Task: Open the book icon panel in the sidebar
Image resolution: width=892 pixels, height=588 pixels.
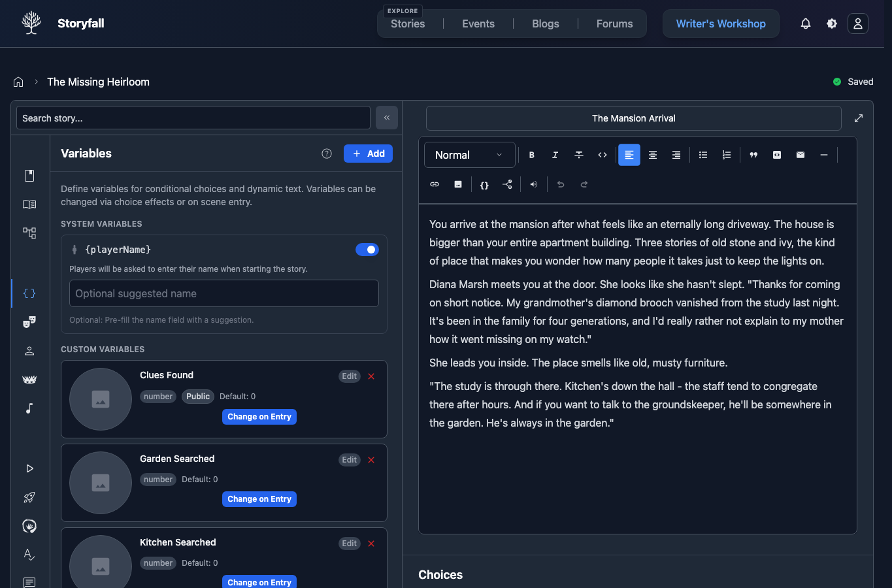Action: click(x=29, y=204)
